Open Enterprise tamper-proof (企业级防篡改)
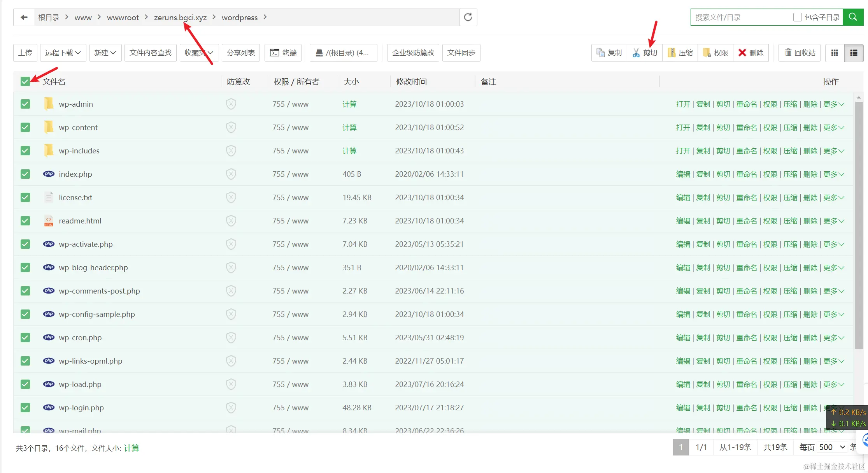868x473 pixels. coord(413,53)
